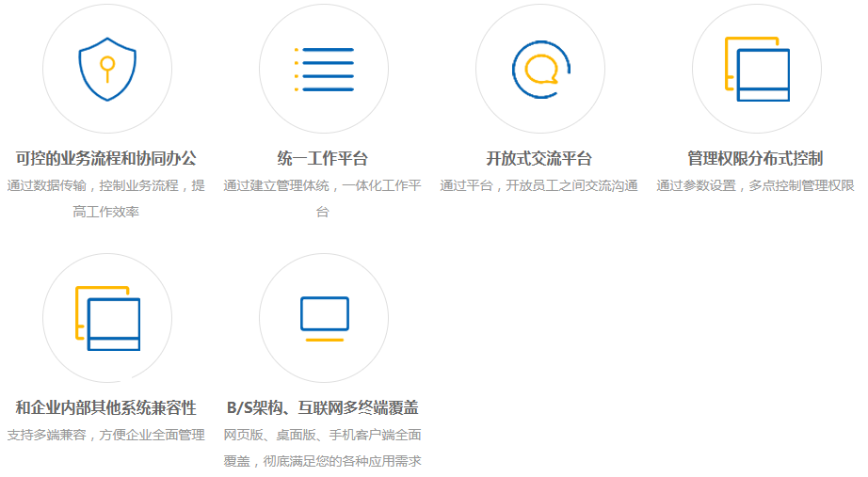Click the windows icon above 管理权限分布式控制
Viewport: 868px width, 477px height.
pos(757,70)
